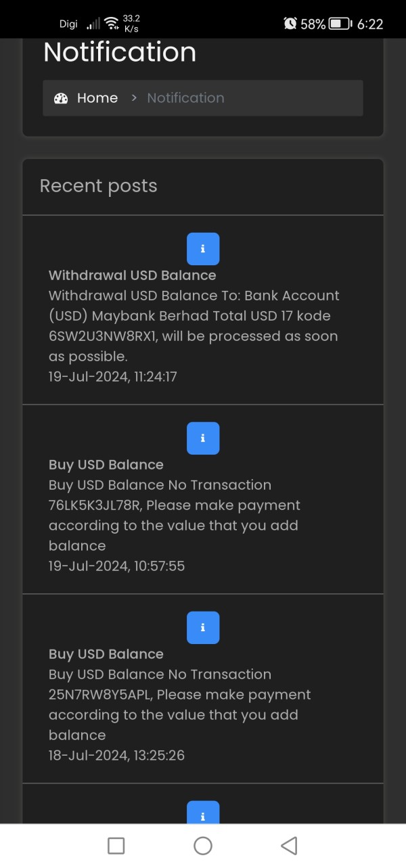This screenshot has height=868, width=406.
Task: Open Buy USD Balance post dated 18-Jul-2024
Action: (x=106, y=654)
